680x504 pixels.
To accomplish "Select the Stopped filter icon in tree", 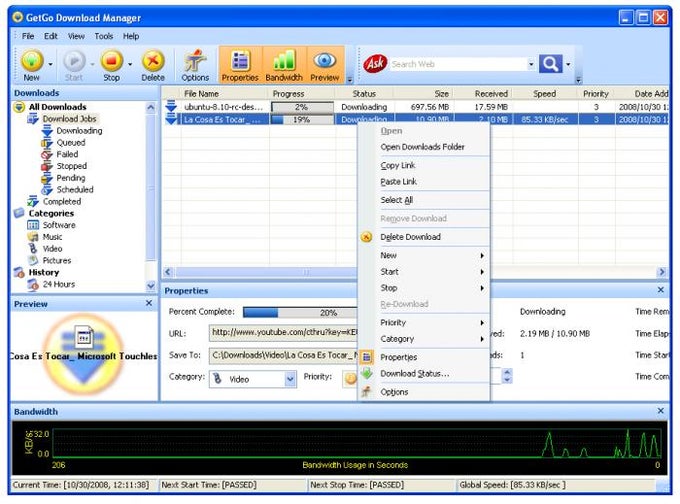I will click(x=47, y=166).
